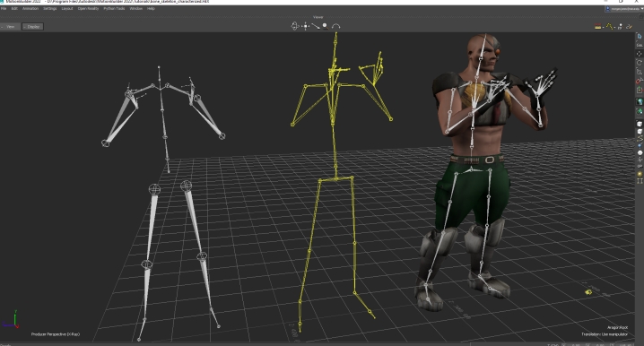644x346 pixels.
Task: Toggle the Local reference mode green icon
Action: (640, 111)
